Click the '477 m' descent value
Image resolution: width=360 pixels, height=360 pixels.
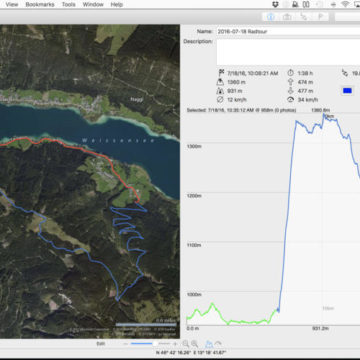click(305, 91)
